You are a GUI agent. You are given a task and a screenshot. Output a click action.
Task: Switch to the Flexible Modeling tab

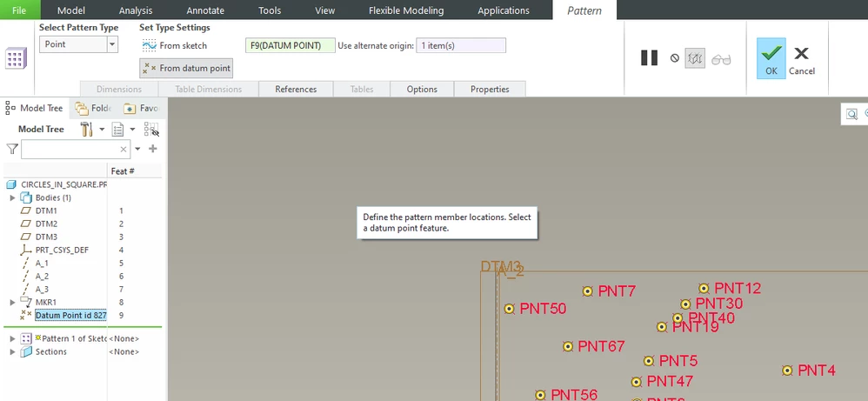(406, 10)
